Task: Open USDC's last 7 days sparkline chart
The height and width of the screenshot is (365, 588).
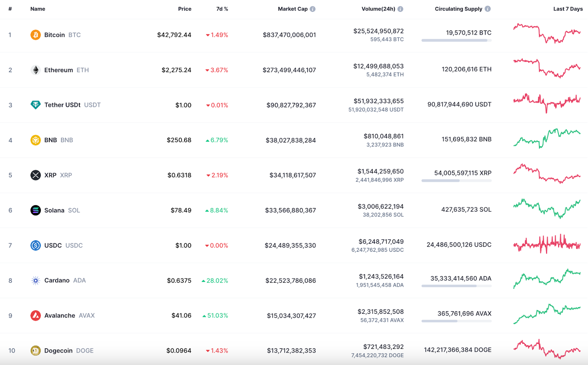Action: [547, 244]
